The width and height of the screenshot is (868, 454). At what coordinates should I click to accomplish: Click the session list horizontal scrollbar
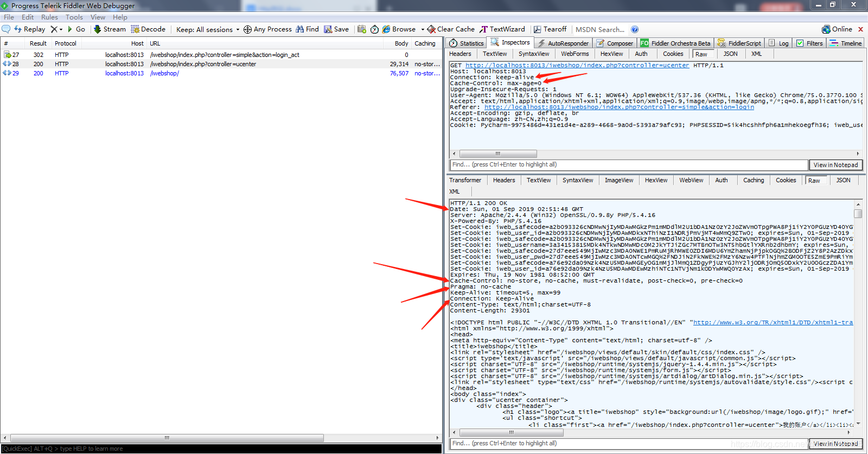coord(167,438)
